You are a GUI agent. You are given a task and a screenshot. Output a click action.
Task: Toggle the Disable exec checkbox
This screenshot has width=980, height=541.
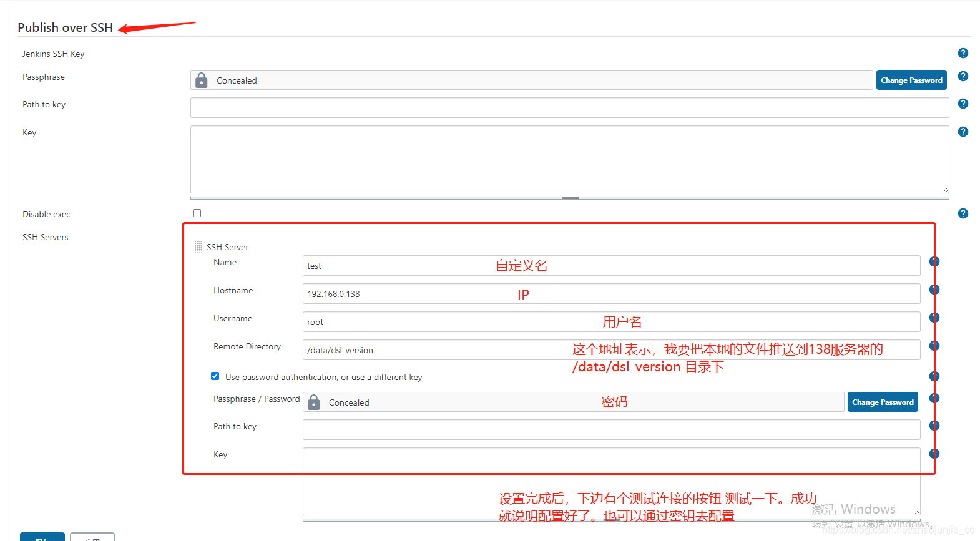(x=197, y=213)
